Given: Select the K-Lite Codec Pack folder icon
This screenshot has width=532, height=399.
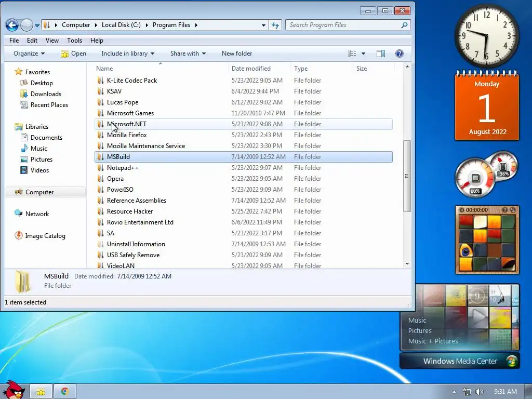Looking at the screenshot, I should (100, 81).
